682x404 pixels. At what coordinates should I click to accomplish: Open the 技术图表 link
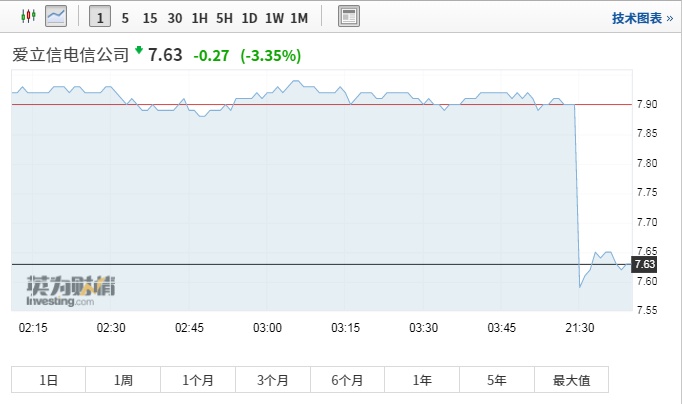coord(642,18)
